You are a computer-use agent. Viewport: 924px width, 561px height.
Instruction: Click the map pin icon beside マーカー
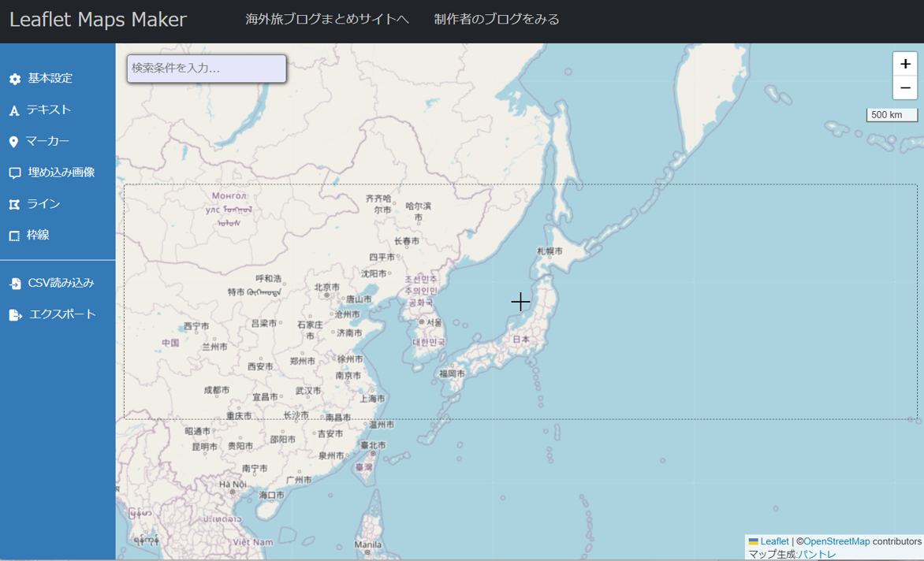pos(13,142)
